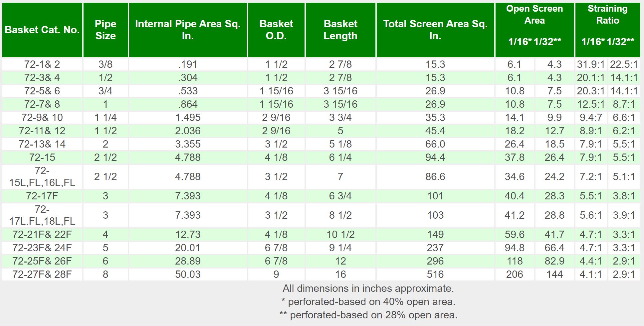644x326 pixels.
Task: Select the Straining Ratio column header
Action: tap(607, 15)
